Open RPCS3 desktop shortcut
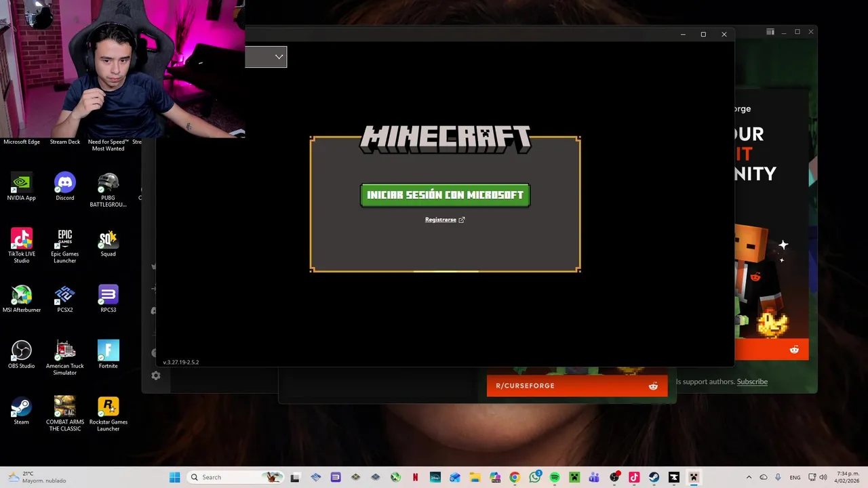 tap(108, 299)
